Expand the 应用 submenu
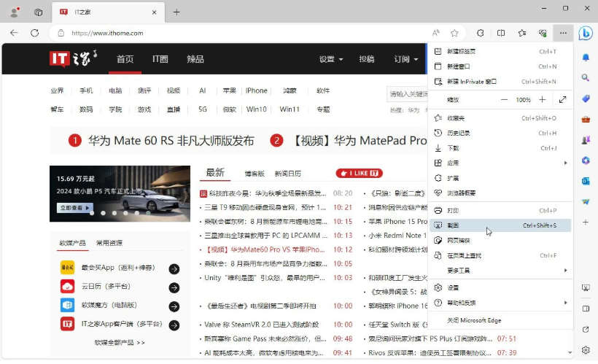 (x=500, y=163)
